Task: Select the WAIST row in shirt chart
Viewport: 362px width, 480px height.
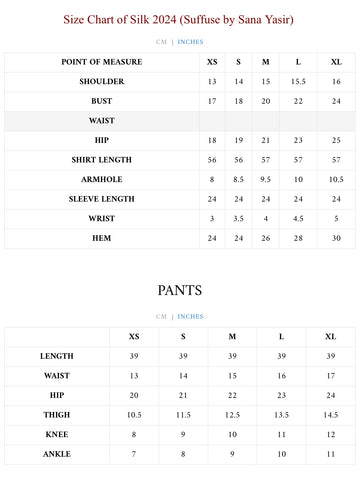Action: (180, 121)
